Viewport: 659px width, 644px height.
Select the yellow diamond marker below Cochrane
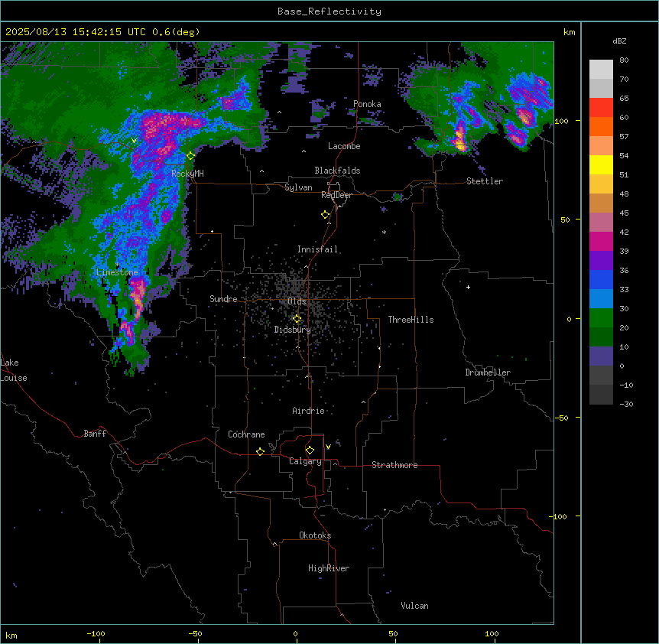(x=260, y=451)
